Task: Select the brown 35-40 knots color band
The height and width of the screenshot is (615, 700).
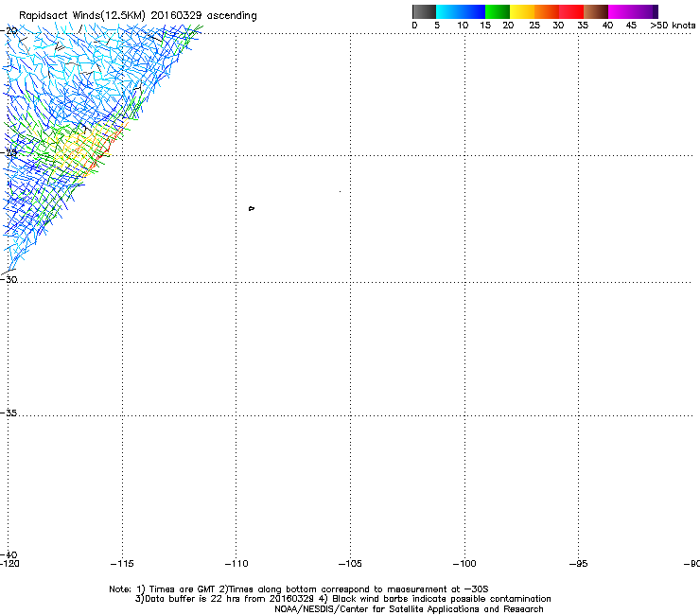Action: tap(596, 11)
